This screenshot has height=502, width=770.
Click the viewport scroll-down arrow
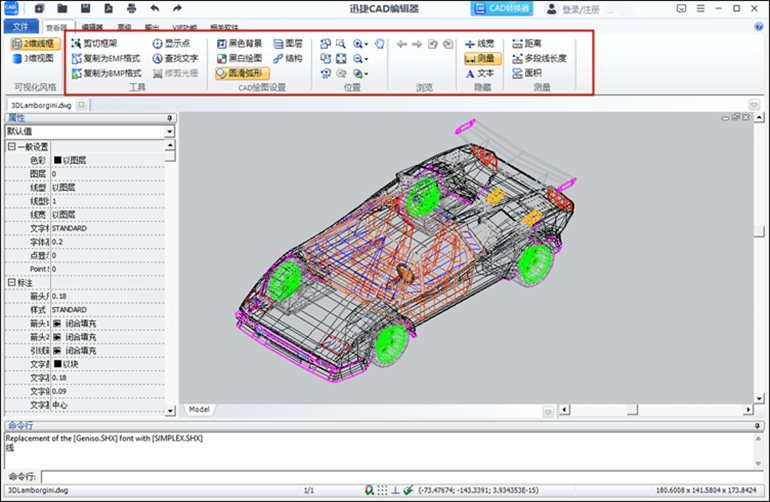tap(759, 398)
